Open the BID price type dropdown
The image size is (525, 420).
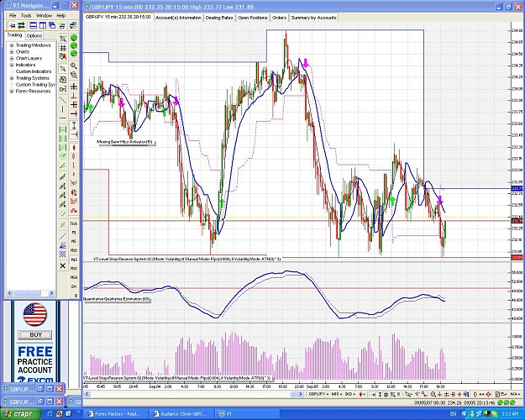[x=350, y=394]
